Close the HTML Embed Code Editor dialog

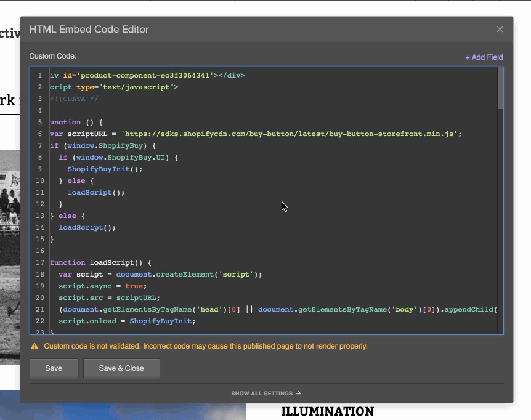point(500,29)
